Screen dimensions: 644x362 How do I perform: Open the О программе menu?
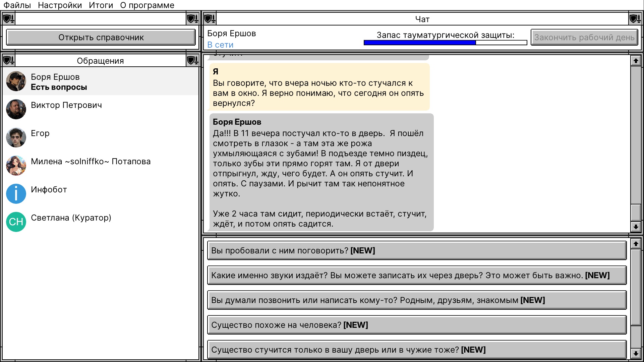[x=147, y=5]
